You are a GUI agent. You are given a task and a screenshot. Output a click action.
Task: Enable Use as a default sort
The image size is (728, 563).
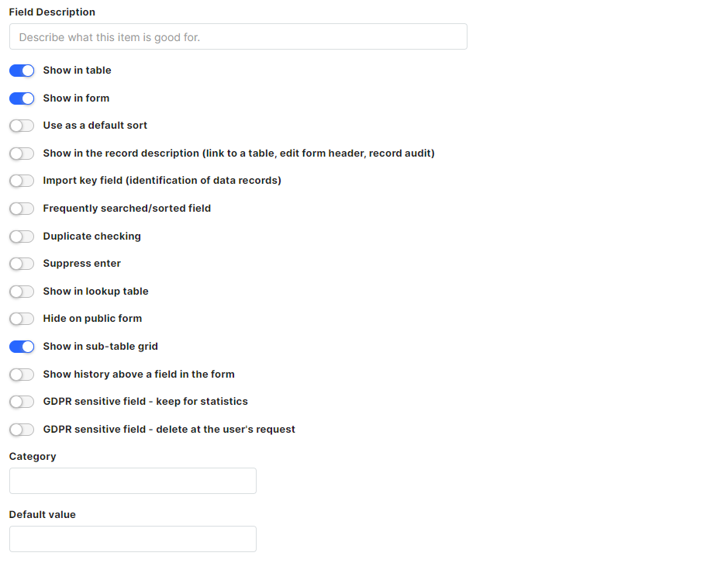22,126
